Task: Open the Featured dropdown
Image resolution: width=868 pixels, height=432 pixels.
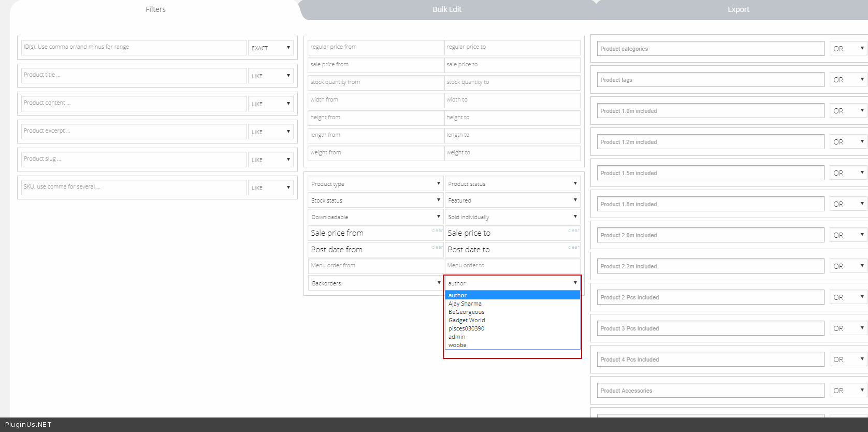Action: pyautogui.click(x=512, y=200)
